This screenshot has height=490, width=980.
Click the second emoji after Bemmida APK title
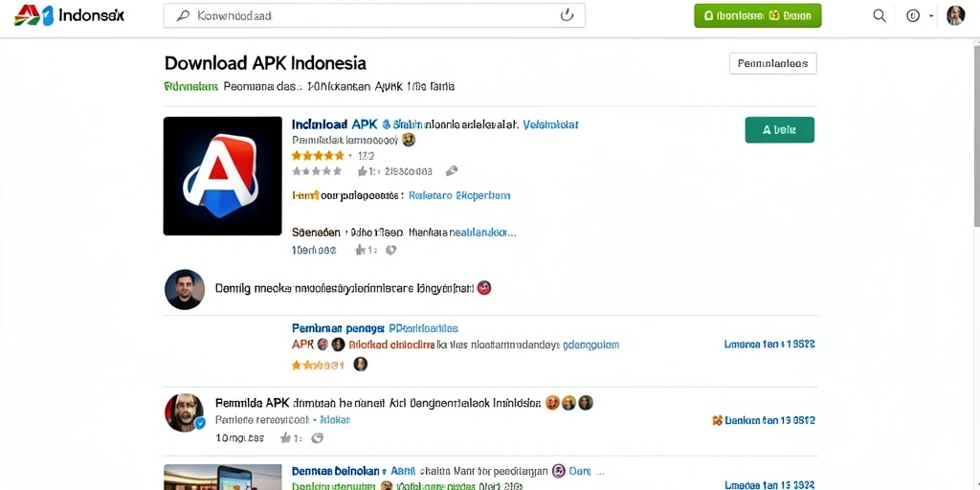click(568, 403)
